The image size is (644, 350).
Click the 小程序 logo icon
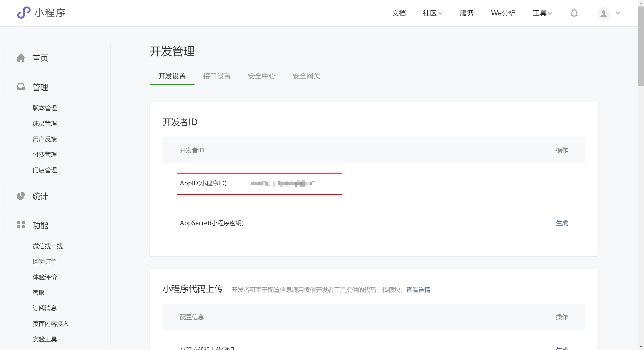[24, 13]
